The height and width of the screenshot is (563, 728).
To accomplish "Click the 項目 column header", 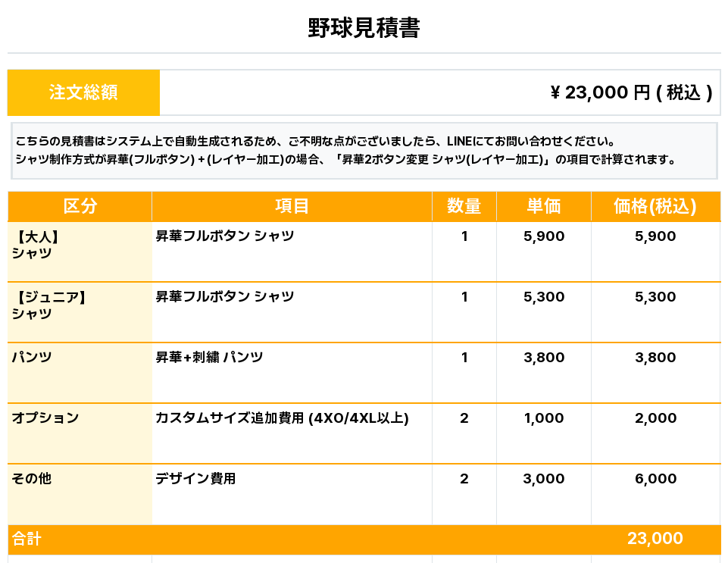I will (x=292, y=206).
